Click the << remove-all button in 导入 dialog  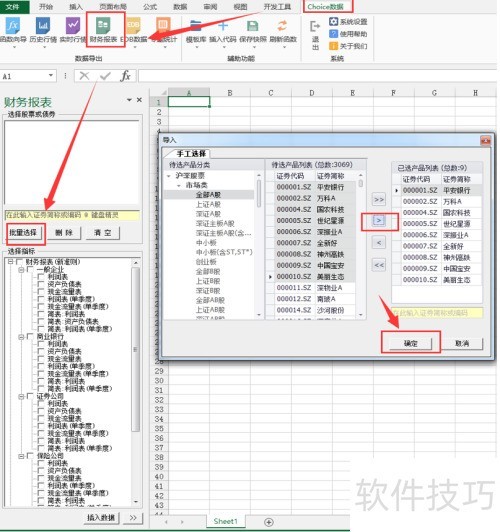pyautogui.click(x=379, y=265)
